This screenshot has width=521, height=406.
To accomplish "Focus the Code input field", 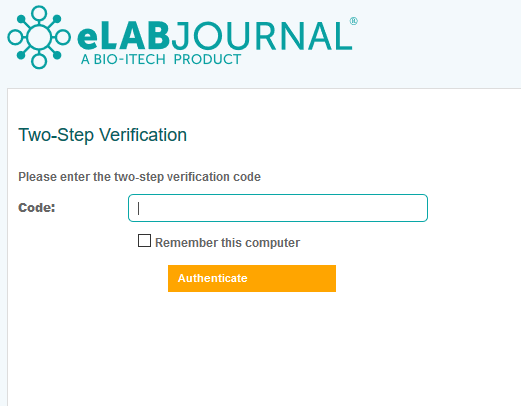I will (278, 208).
